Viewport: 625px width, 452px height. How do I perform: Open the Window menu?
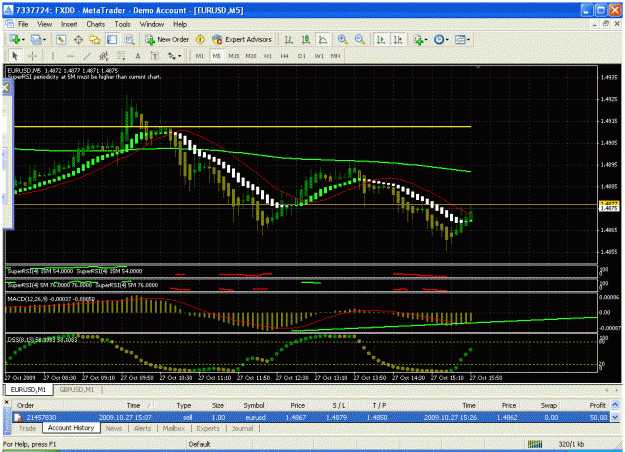point(152,24)
